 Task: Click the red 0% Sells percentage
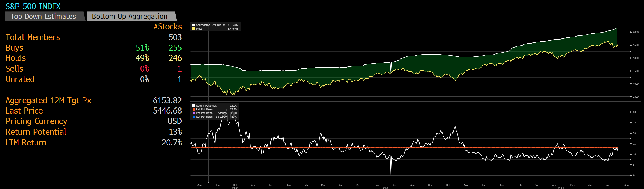click(x=144, y=69)
